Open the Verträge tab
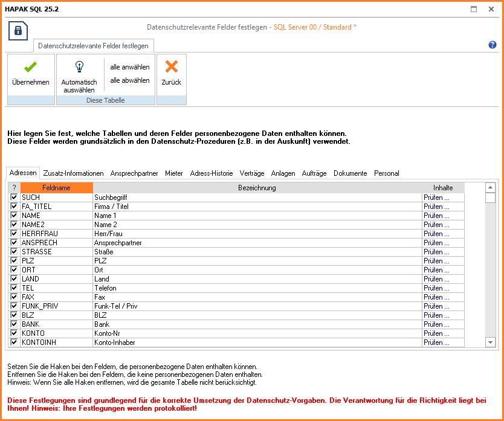Screen dimensions: 504x421 [251, 173]
